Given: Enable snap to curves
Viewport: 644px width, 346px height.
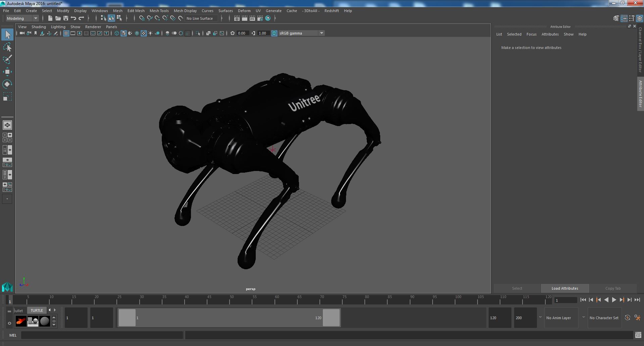Looking at the screenshot, I should pos(149,18).
